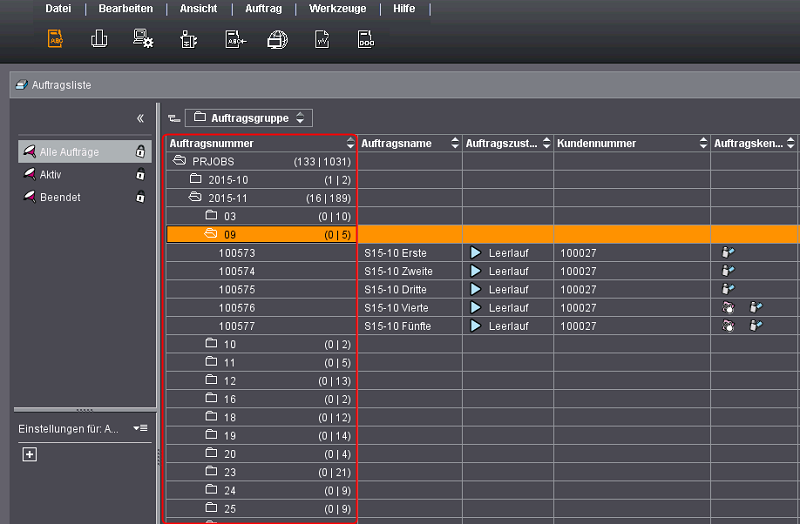This screenshot has width=800, height=524.
Task: Select the Alle Aufträge filter
Action: pos(85,152)
